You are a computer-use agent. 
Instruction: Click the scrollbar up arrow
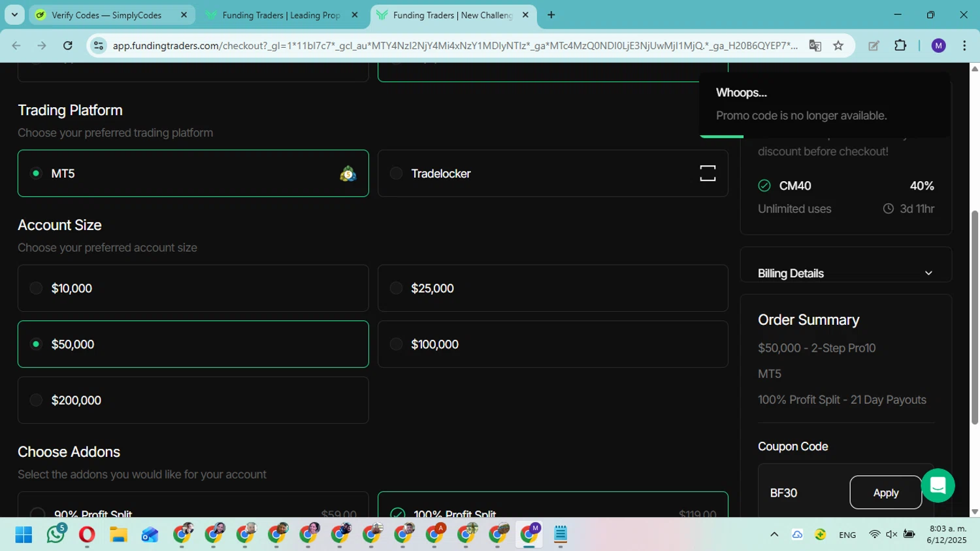[974, 68]
